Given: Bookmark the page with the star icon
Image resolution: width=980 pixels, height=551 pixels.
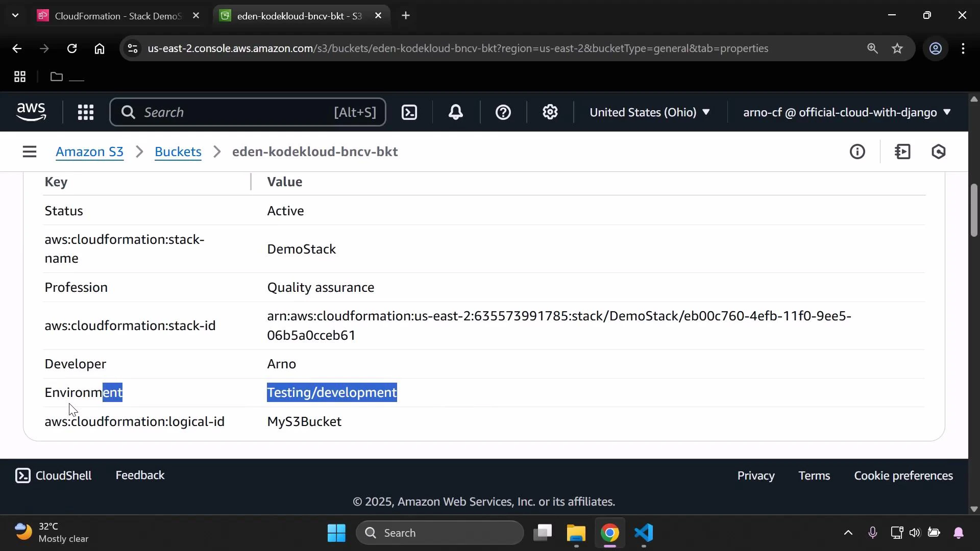Looking at the screenshot, I should click(x=897, y=48).
